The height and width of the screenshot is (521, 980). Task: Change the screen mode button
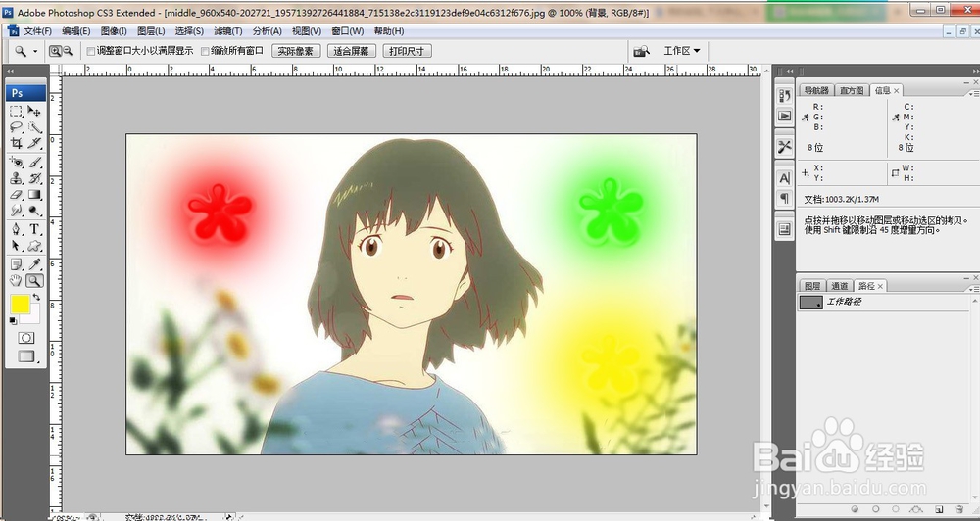[x=25, y=356]
